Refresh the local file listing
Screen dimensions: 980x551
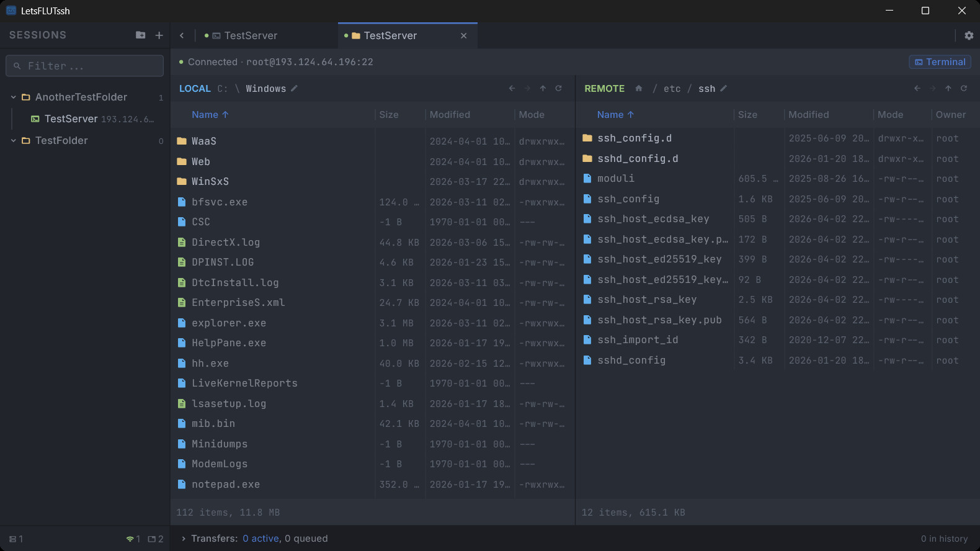pos(559,89)
